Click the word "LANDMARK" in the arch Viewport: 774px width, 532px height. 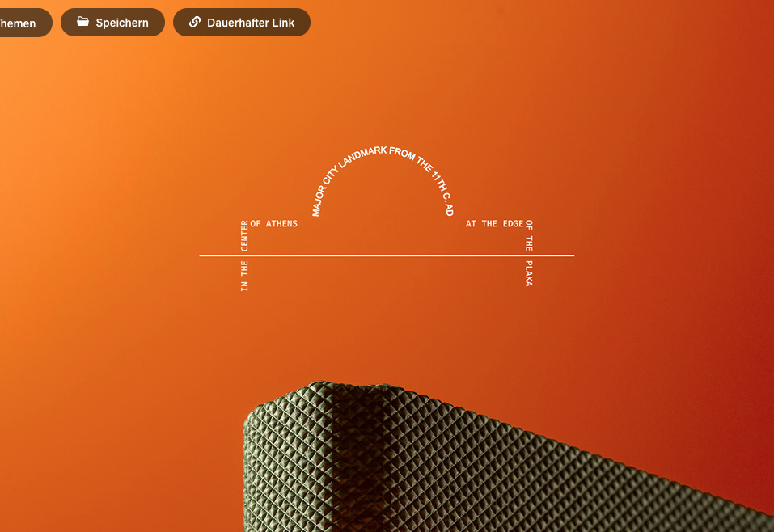click(362, 157)
